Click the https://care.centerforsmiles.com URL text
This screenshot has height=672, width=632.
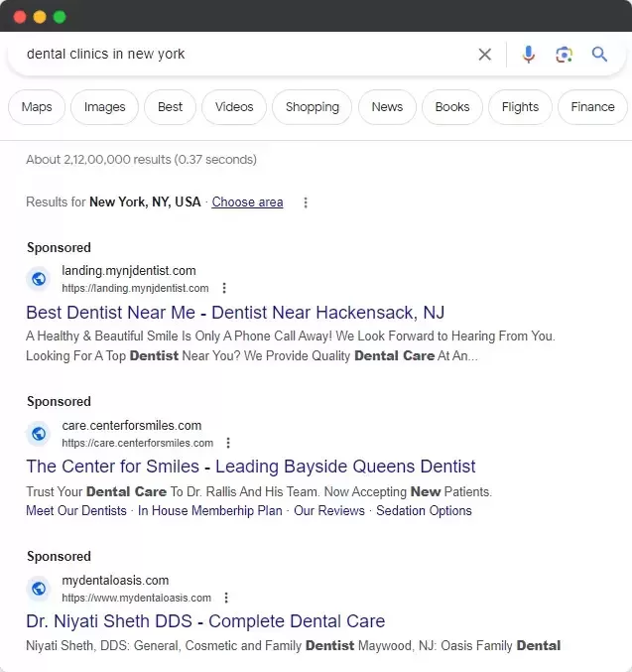pos(138,443)
